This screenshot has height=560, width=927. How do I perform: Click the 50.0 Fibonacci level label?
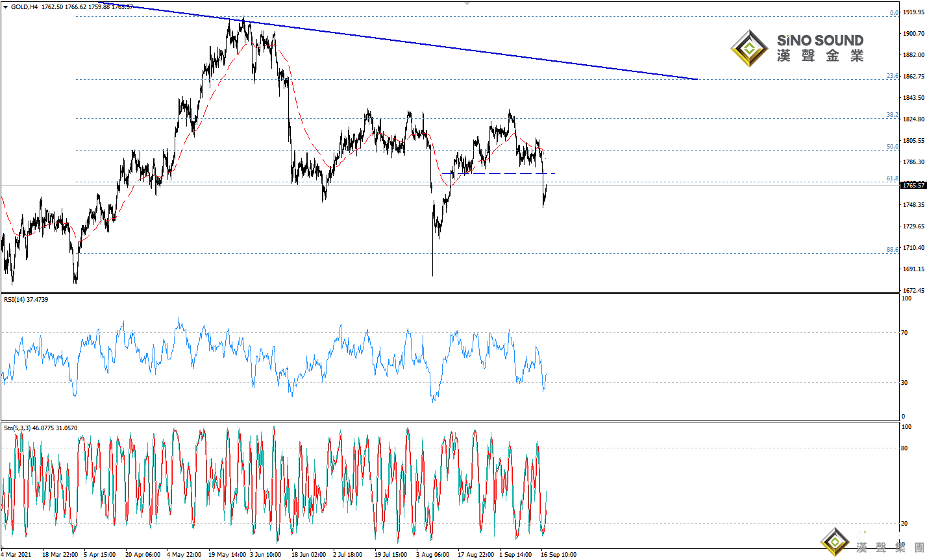(x=893, y=147)
